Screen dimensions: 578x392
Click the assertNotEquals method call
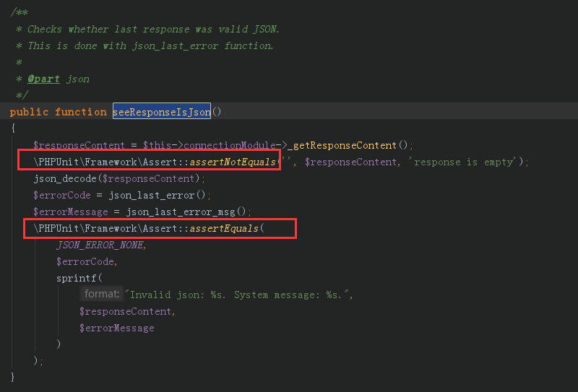(x=233, y=162)
